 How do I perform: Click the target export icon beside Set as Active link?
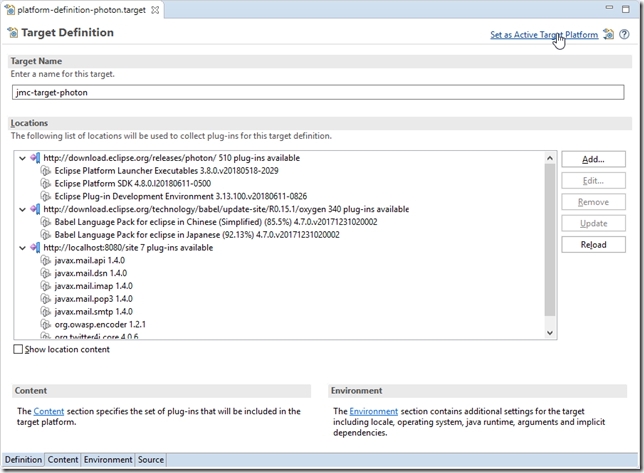(609, 34)
